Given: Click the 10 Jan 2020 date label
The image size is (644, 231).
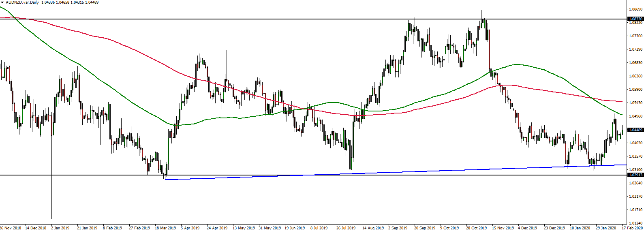Looking at the screenshot, I should (580, 228).
